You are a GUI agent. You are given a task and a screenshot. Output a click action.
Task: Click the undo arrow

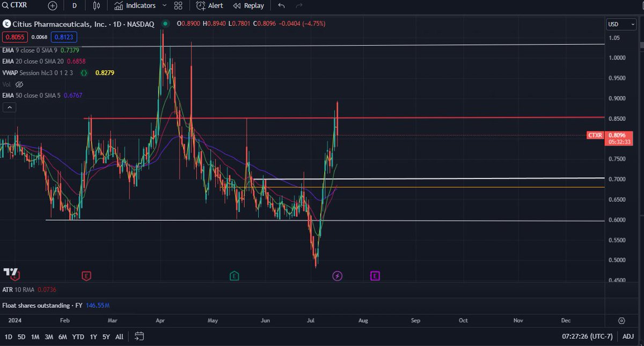pyautogui.click(x=281, y=6)
